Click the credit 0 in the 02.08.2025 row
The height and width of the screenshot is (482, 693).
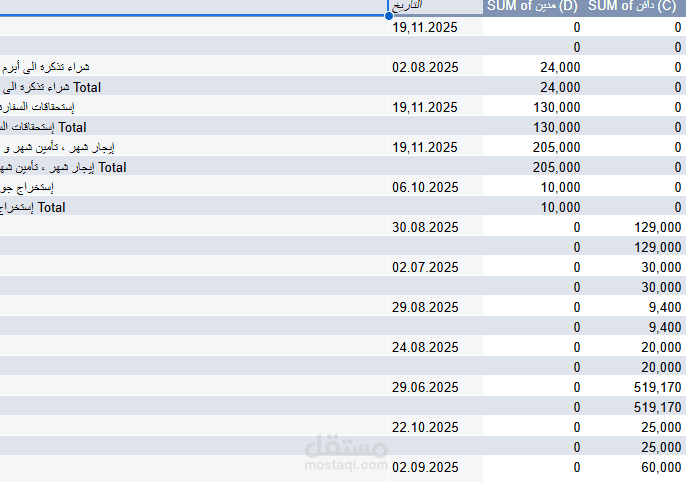(x=678, y=68)
